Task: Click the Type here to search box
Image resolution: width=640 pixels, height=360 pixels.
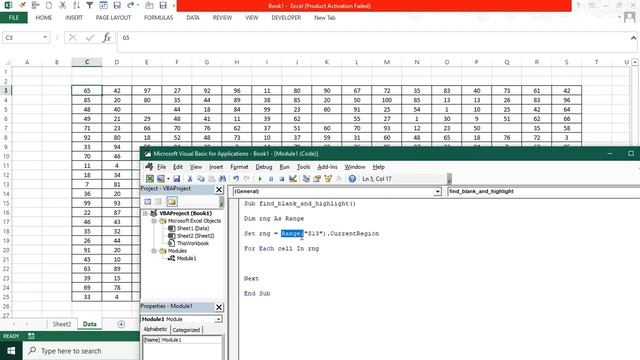Action: pyautogui.click(x=81, y=351)
